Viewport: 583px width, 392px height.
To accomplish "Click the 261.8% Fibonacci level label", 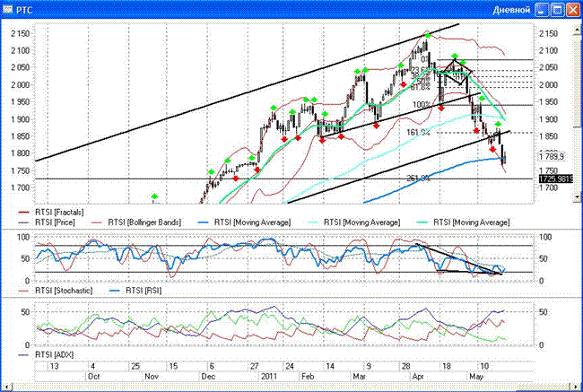I will click(418, 179).
